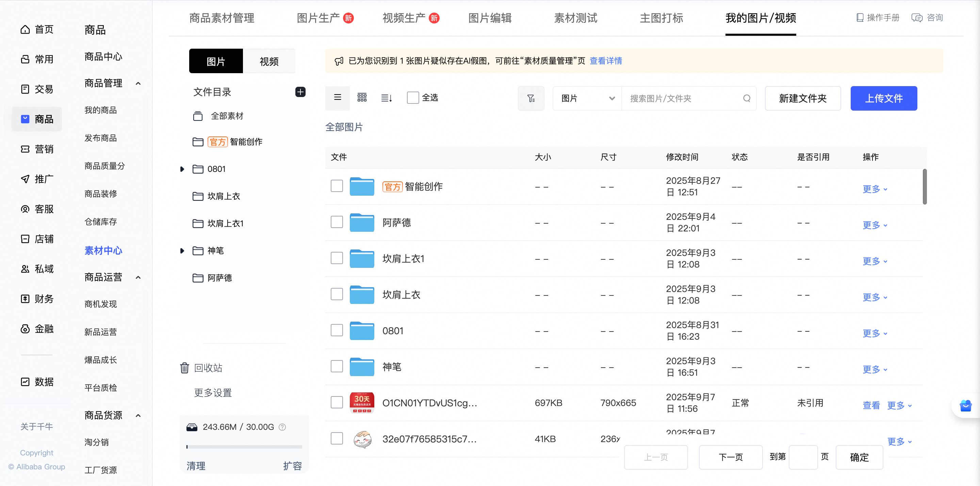Click 查看 link for O1CN01YTDvUS1cg file
This screenshot has height=486, width=980.
click(871, 405)
